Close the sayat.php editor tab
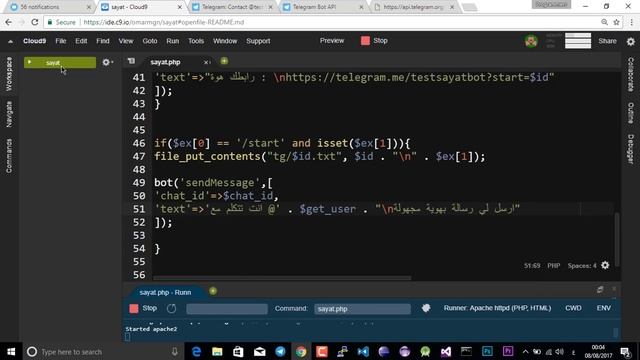The image size is (640, 360). (x=206, y=62)
